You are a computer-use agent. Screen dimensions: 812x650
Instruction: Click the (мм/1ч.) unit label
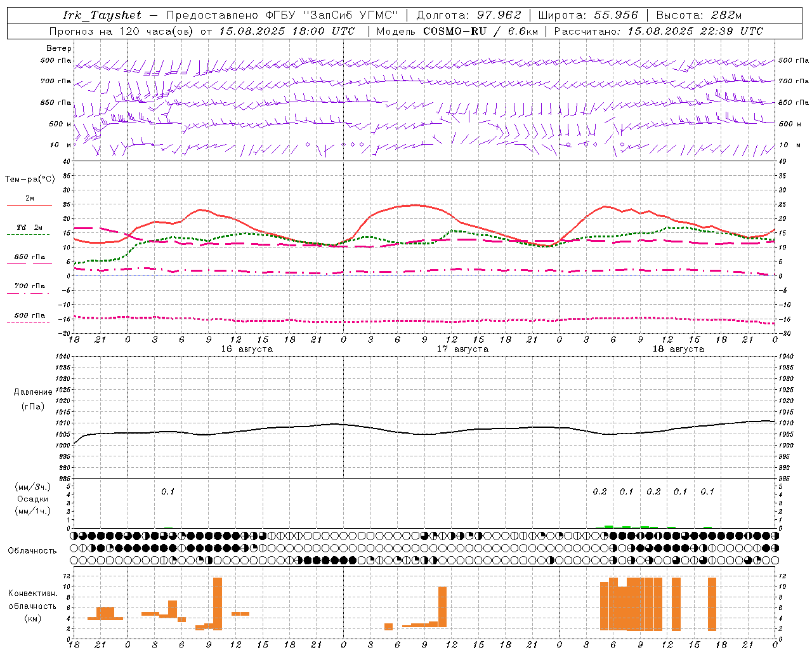click(33, 511)
